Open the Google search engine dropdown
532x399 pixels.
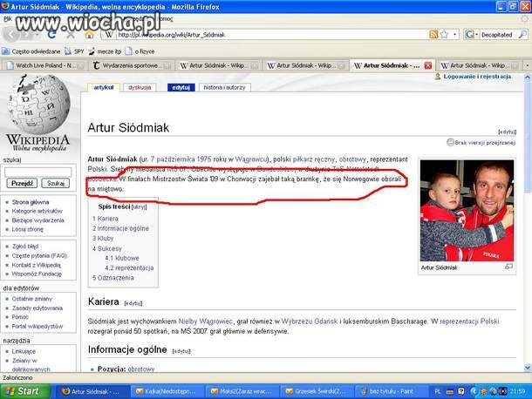click(x=472, y=35)
